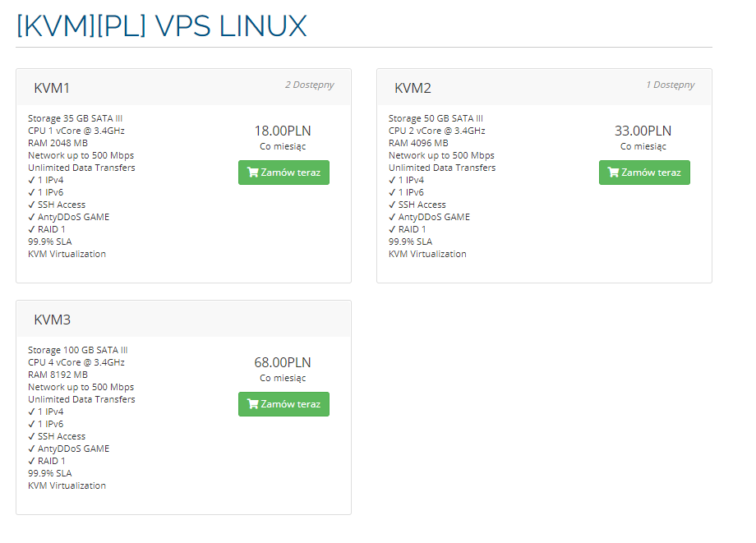Click the 18.00PLN price
Screen dimensions: 756x543
(283, 131)
